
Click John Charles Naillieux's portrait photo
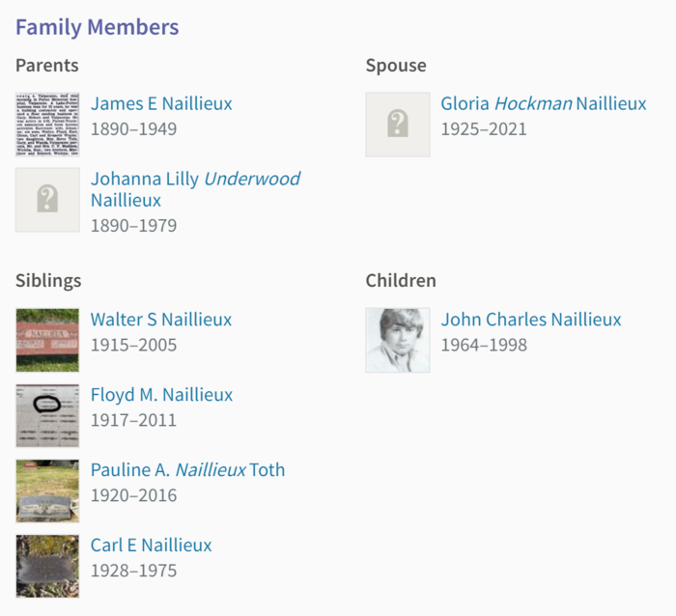click(x=397, y=340)
